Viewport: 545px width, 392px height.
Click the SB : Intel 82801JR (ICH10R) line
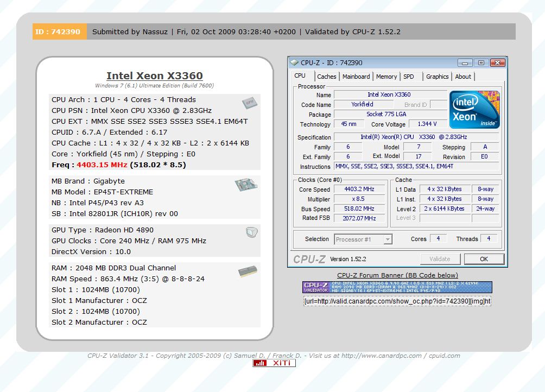click(x=115, y=214)
